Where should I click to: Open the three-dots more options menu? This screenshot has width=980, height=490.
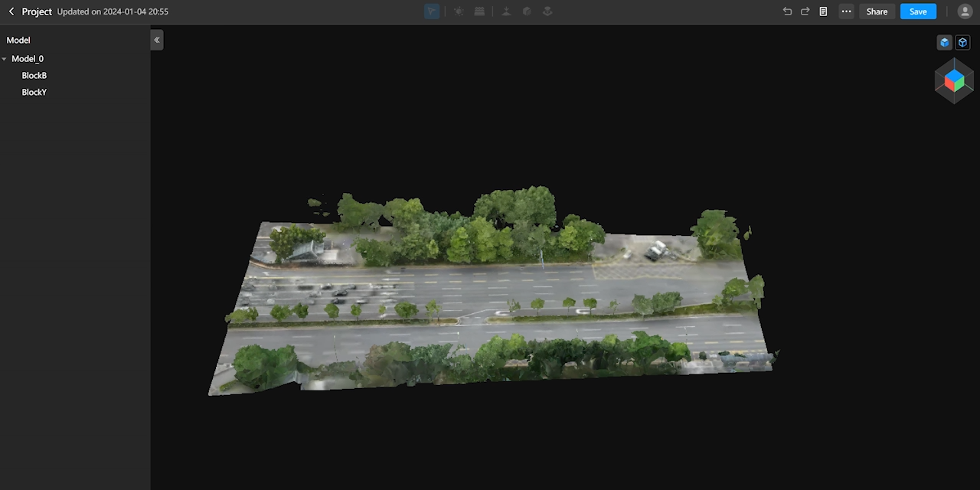click(x=846, y=11)
